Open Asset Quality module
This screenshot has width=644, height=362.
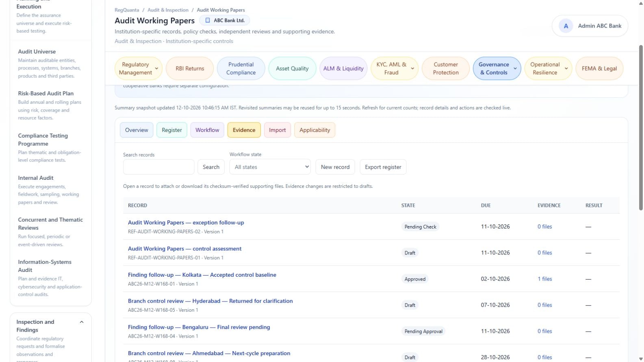[292, 69]
